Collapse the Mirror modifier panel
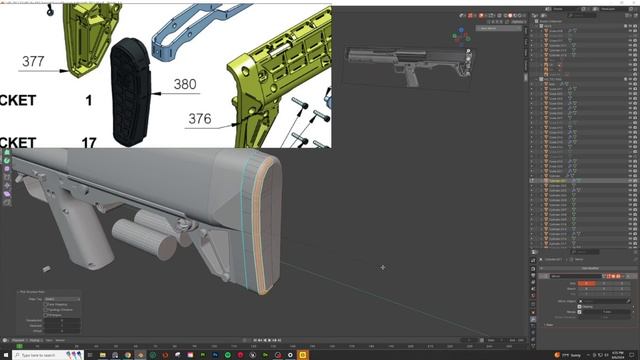 click(x=543, y=276)
